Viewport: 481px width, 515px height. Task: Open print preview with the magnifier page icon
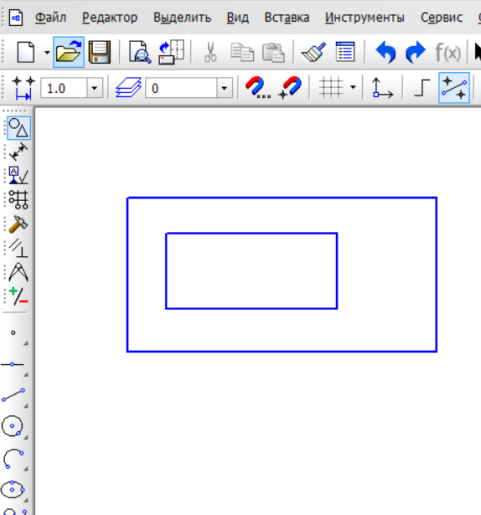click(x=140, y=52)
